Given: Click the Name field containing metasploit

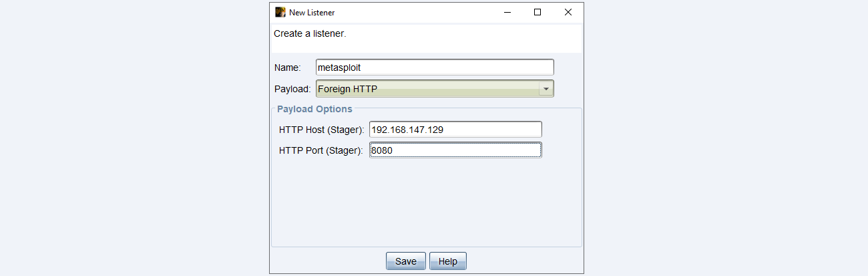Looking at the screenshot, I should tap(435, 67).
